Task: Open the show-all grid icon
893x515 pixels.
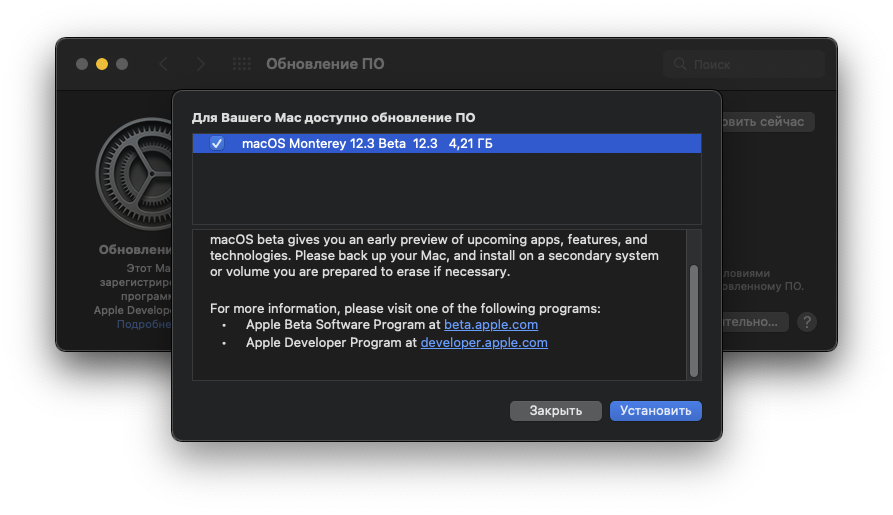Action: [x=241, y=64]
